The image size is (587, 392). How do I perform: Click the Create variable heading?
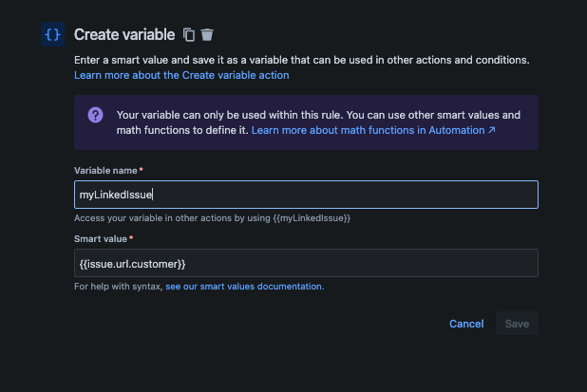(x=124, y=35)
